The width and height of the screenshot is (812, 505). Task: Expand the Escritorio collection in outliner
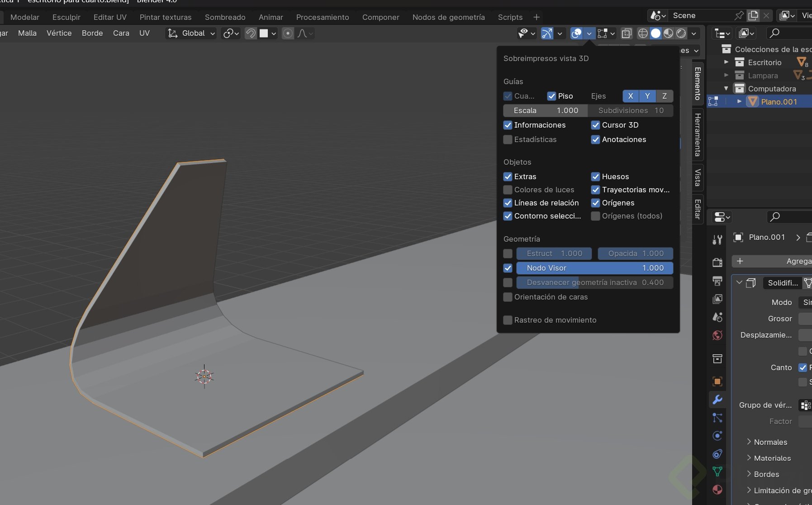click(726, 62)
